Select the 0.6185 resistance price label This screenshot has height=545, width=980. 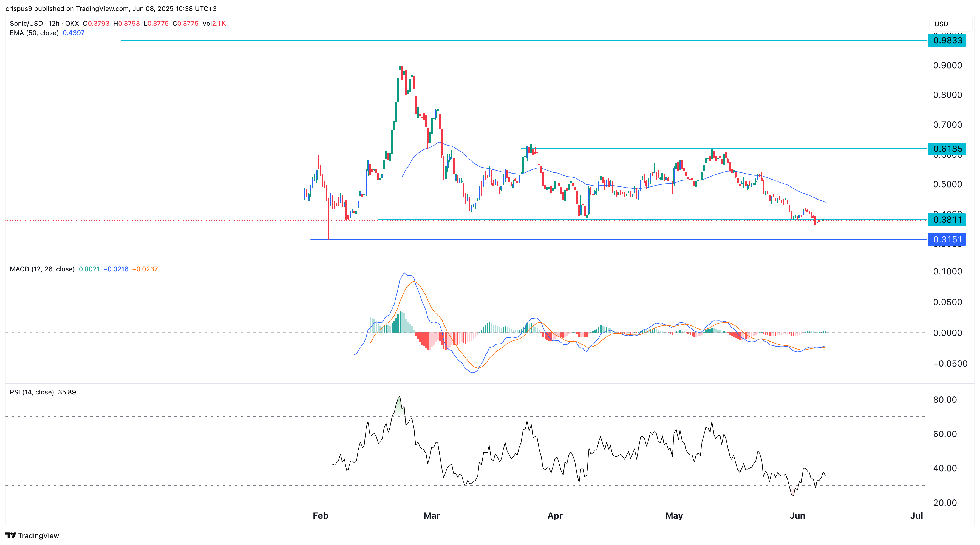tap(947, 149)
